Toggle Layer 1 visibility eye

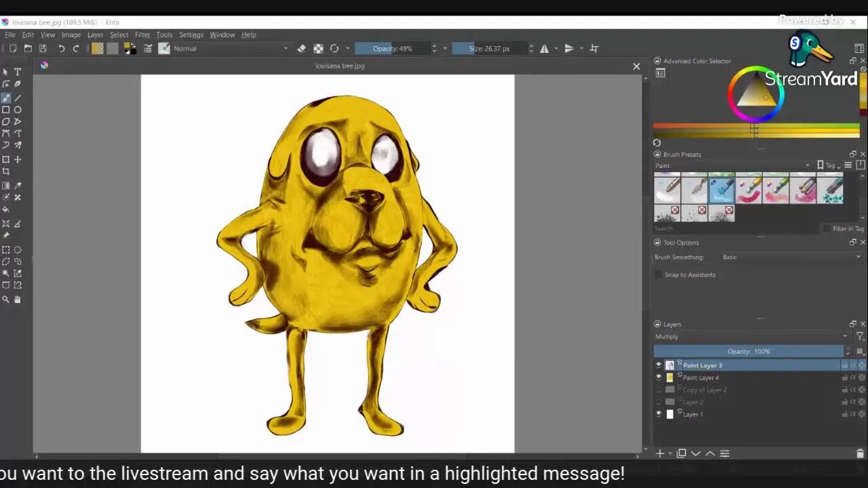point(658,414)
